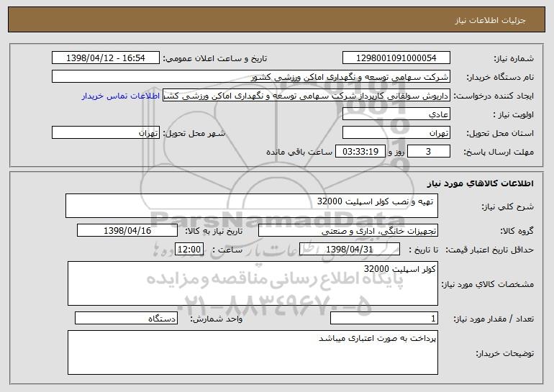Screen dimensions: 554x392
Task: Click the need number field 1298001091000054
Action: [x=396, y=58]
